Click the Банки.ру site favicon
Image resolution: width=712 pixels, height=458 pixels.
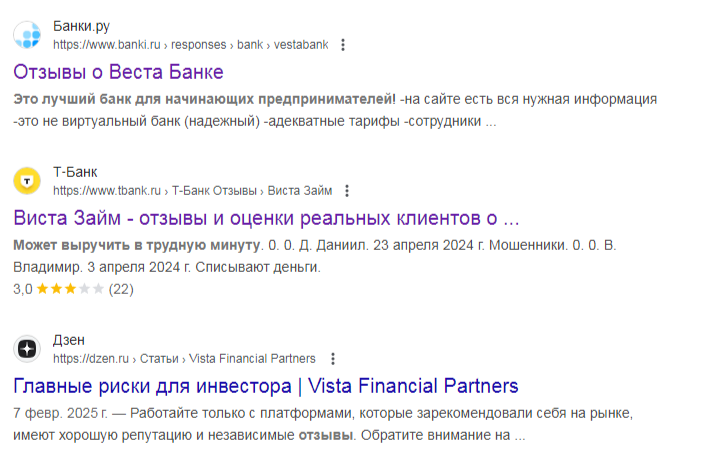(x=27, y=35)
